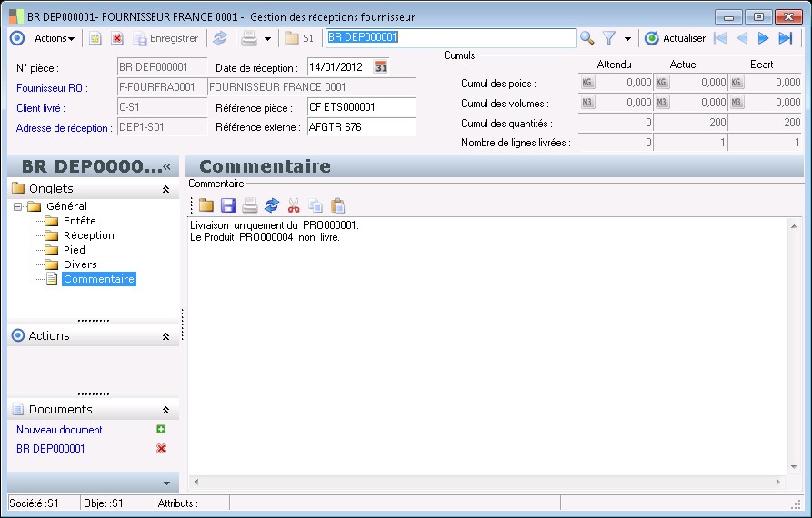Click the Actualiser button
Screen dimensions: 812x518
coord(676,38)
